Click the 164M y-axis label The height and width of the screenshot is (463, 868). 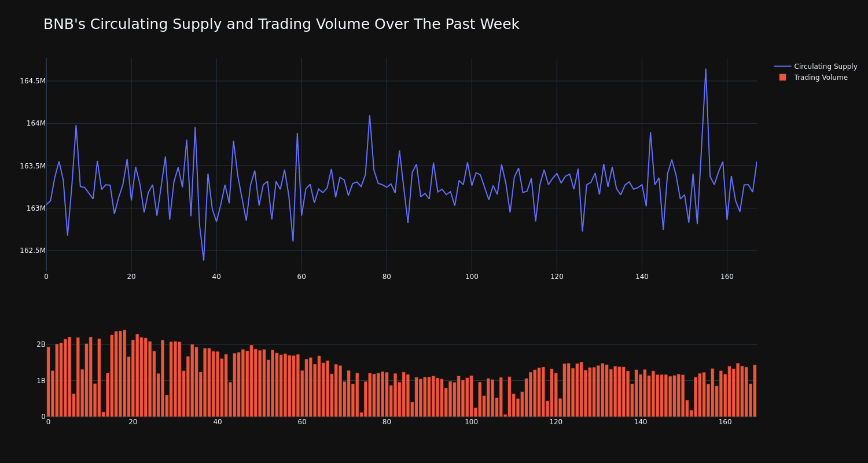(36, 123)
